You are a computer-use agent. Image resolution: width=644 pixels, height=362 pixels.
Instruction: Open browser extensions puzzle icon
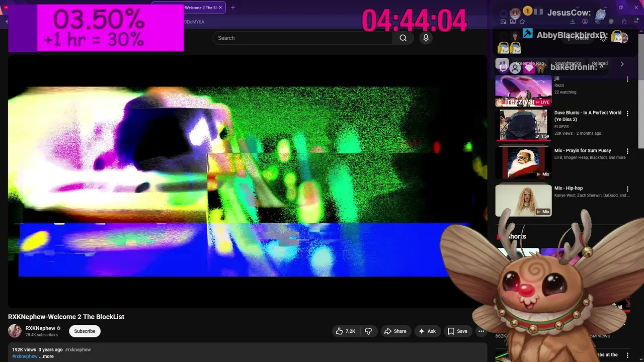click(624, 22)
